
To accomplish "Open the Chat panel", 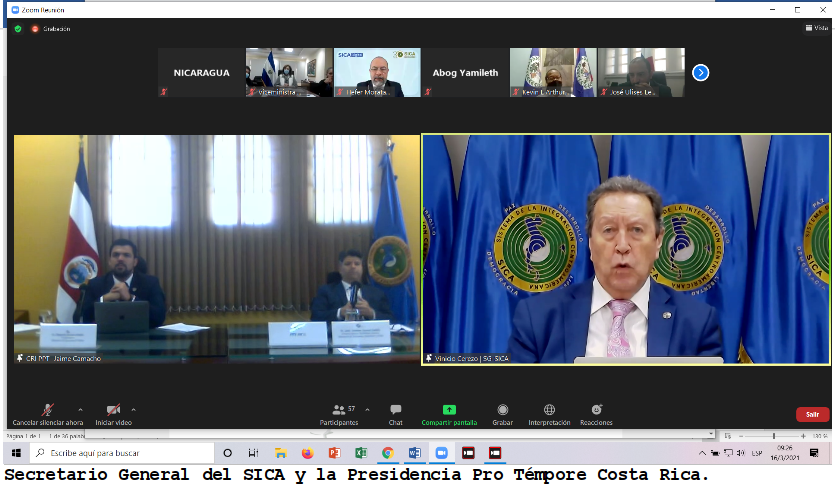I will (x=396, y=415).
